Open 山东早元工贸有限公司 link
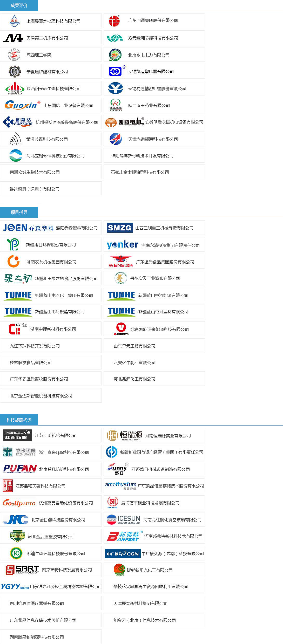This screenshot has width=283, height=644. click(x=134, y=346)
